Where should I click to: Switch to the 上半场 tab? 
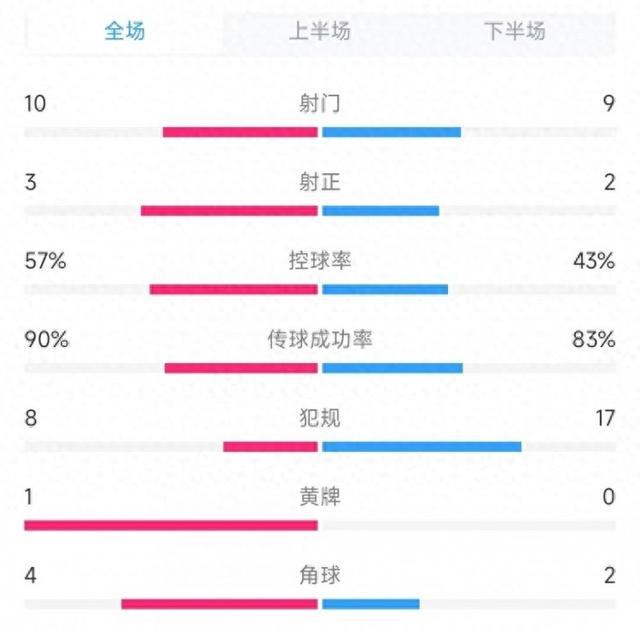[320, 31]
